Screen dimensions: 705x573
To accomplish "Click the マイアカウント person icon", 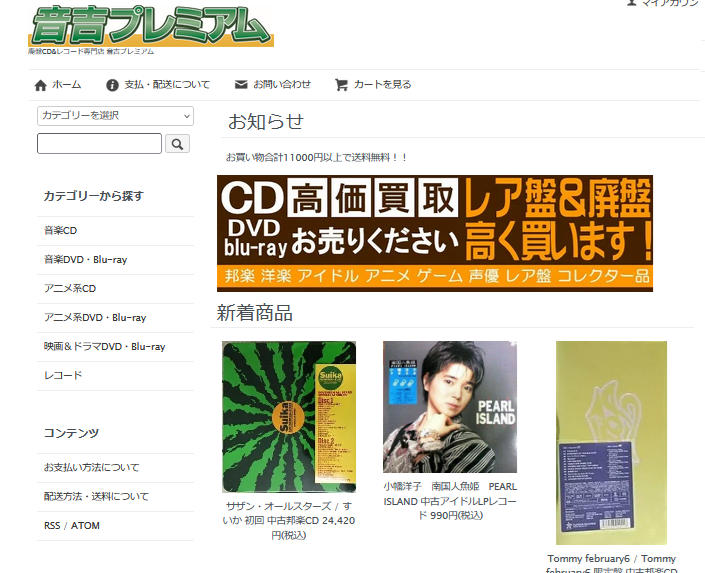I will [x=632, y=3].
